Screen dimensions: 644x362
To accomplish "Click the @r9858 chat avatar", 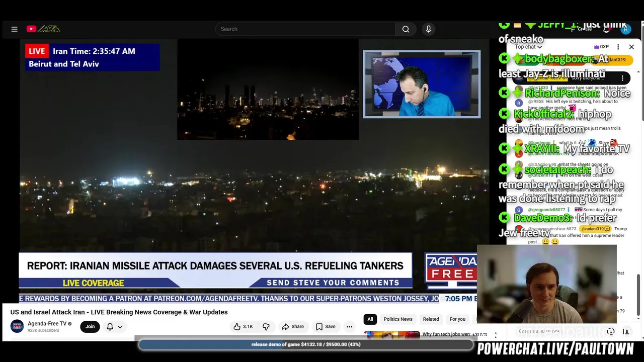I will pos(519,103).
